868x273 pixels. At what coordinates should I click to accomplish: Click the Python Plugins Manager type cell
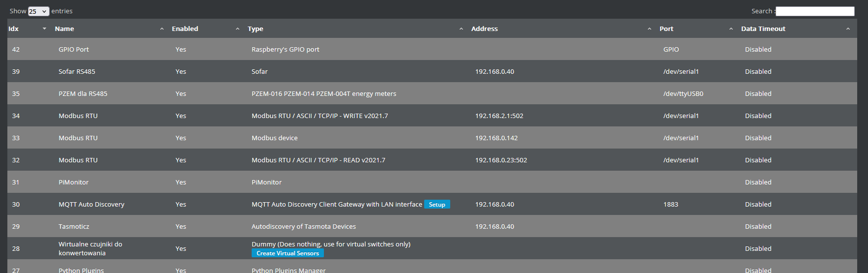point(289,270)
